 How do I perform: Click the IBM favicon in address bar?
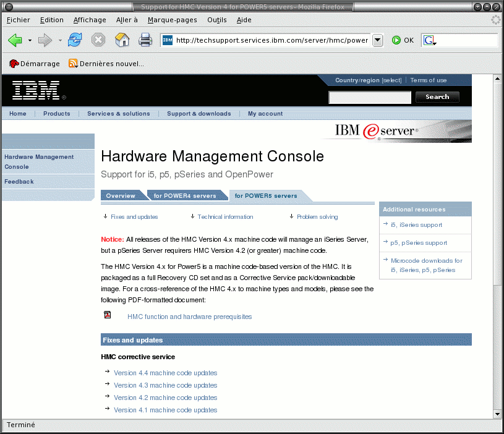[x=168, y=40]
